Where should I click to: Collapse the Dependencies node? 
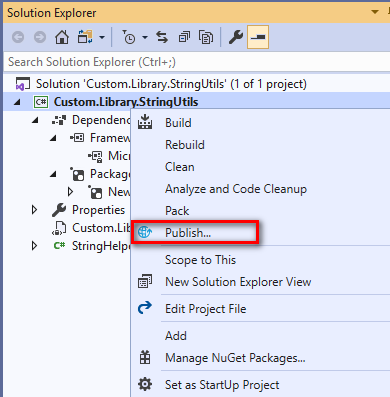coord(35,120)
